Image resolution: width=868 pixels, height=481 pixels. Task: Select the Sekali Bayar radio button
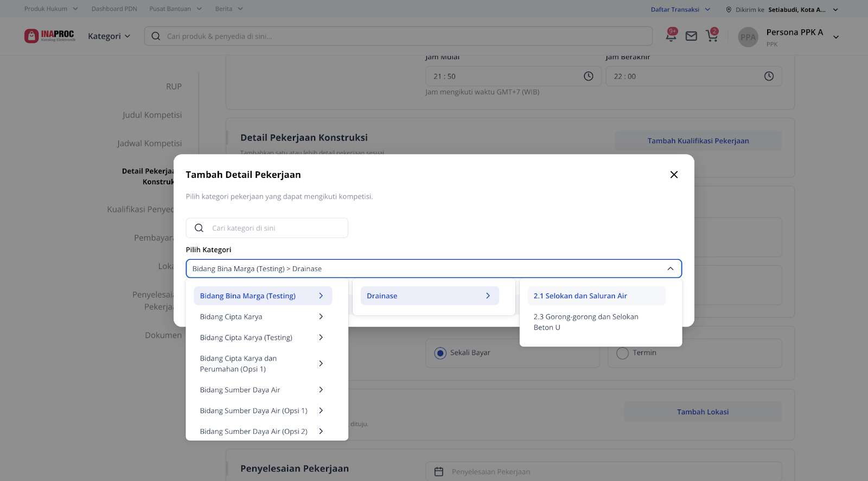[x=441, y=353]
